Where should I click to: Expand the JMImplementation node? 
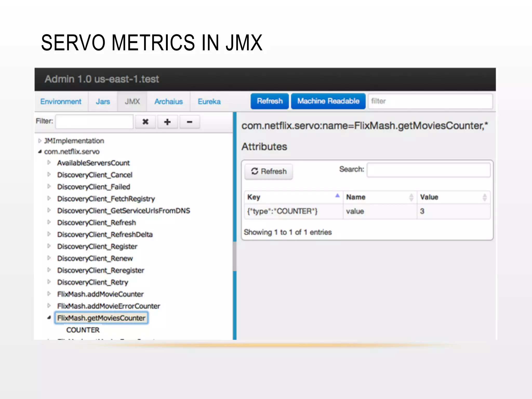click(40, 141)
